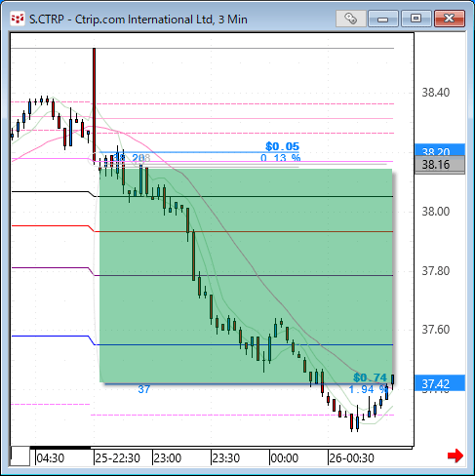Viewport: 475px width, 476px height.
Task: Maximize the S.CTRP chart window
Action: pyautogui.click(x=416, y=19)
